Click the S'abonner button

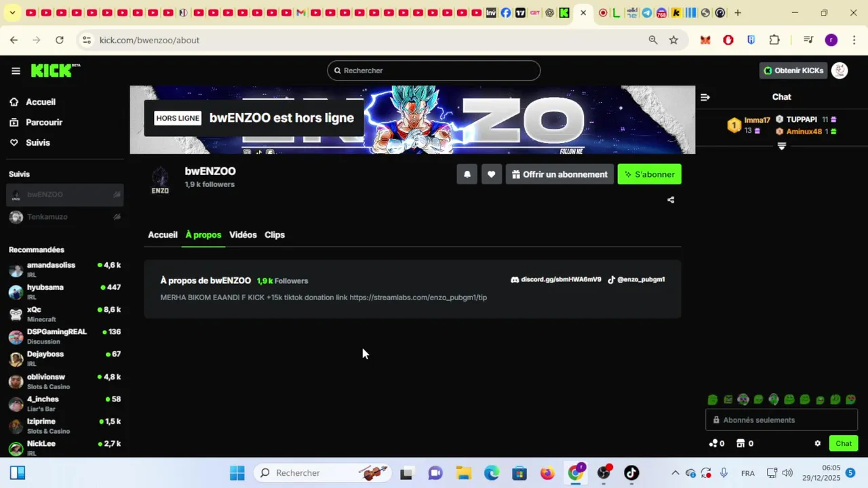(x=650, y=174)
